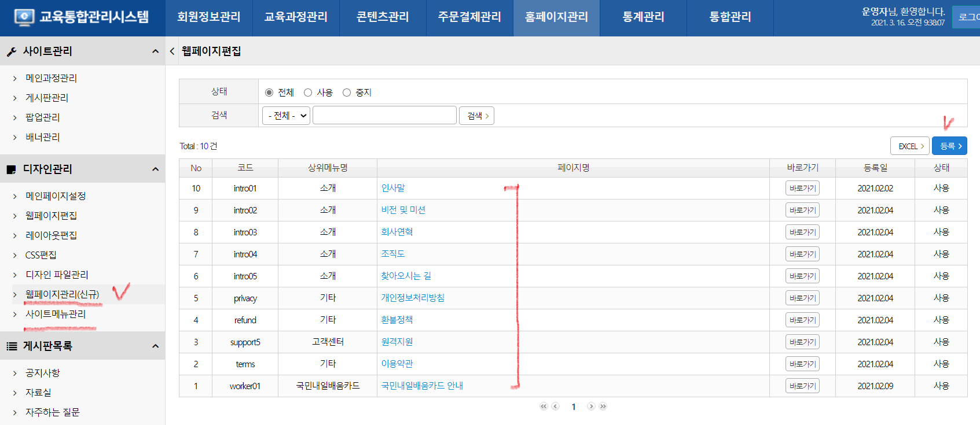The width and height of the screenshot is (980, 425).
Task: Select the 전체 status radio button
Action: click(x=269, y=93)
